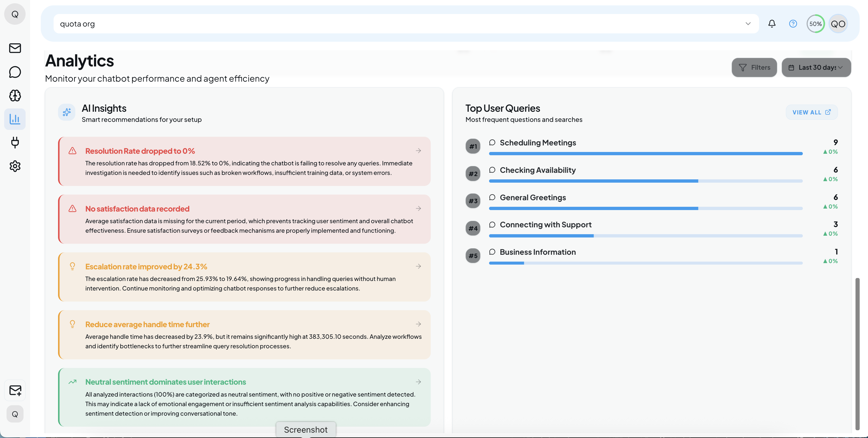Expand Resolution Rate dropped insight arrow
The height and width of the screenshot is (438, 868).
tap(418, 151)
